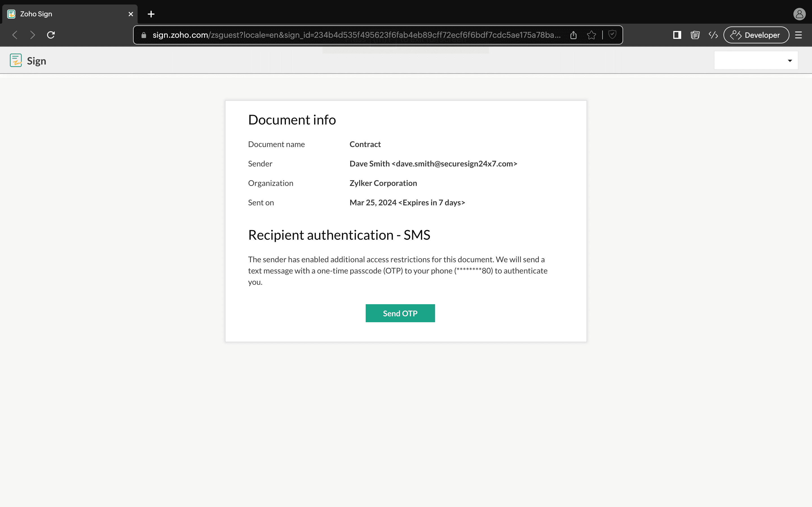Click the share page icon
This screenshot has height=507, width=812.
pyautogui.click(x=573, y=35)
